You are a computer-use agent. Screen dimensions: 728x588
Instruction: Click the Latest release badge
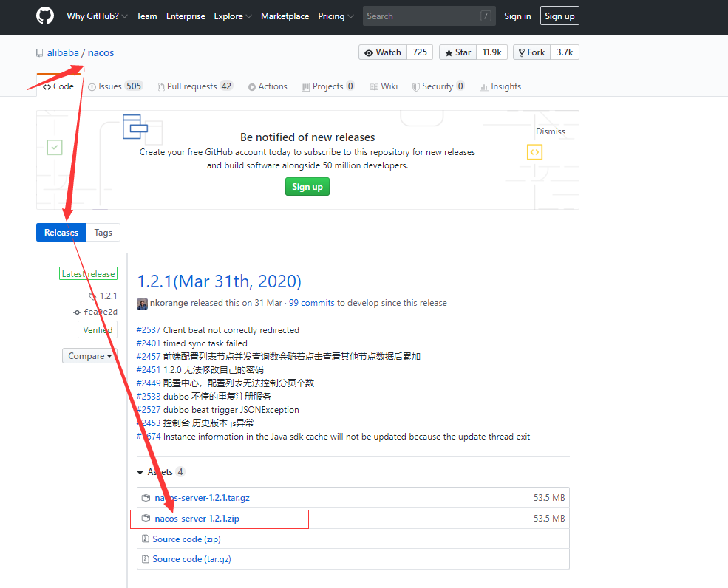click(x=88, y=274)
